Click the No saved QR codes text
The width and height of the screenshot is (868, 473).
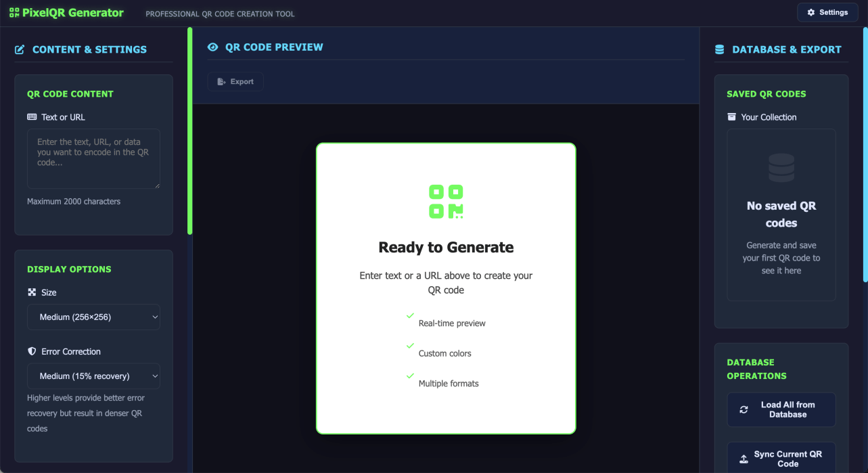(x=781, y=215)
